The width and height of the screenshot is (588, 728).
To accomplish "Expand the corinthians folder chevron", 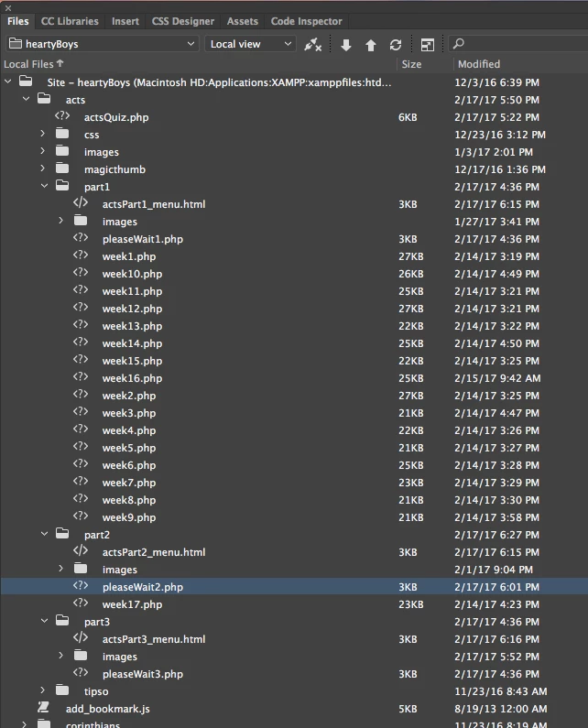I will pyautogui.click(x=25, y=724).
